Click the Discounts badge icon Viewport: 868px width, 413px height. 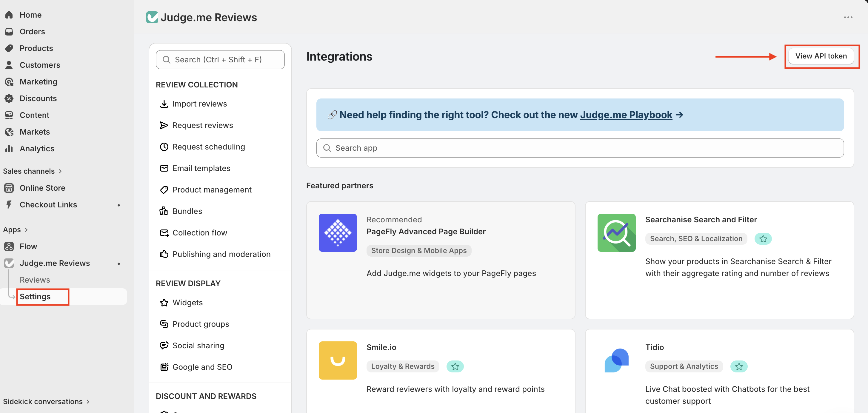9,98
